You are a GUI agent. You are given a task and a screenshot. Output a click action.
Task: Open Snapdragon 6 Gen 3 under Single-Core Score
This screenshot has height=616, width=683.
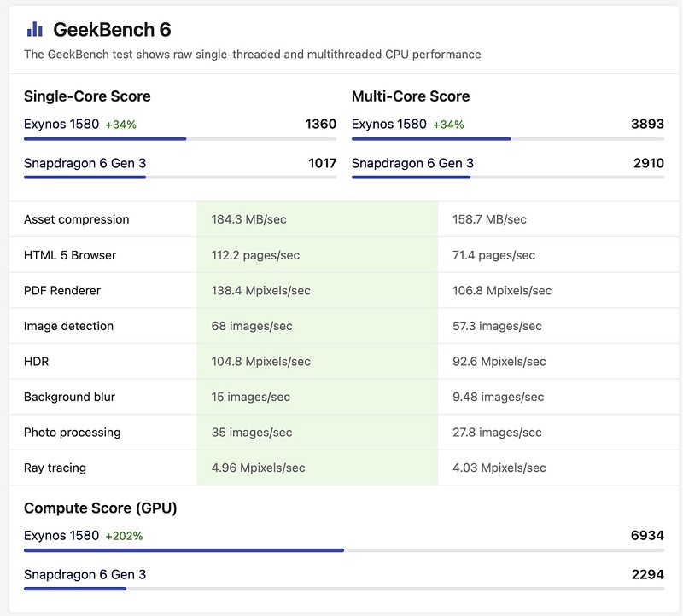tap(85, 163)
